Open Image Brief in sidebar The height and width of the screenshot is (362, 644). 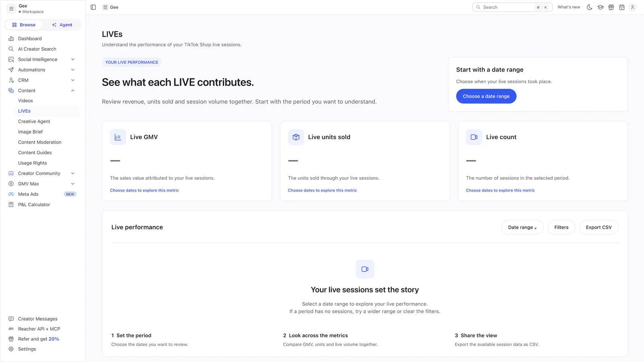click(x=30, y=132)
